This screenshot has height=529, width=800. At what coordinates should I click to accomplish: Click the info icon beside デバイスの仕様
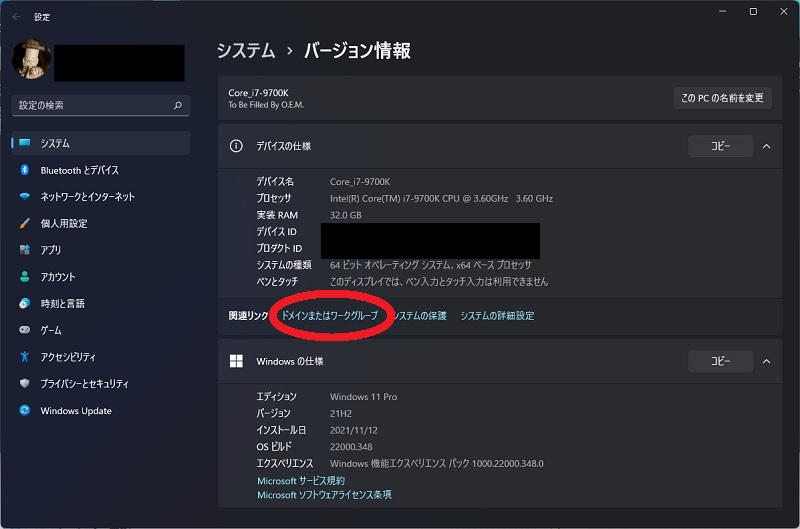pos(236,146)
